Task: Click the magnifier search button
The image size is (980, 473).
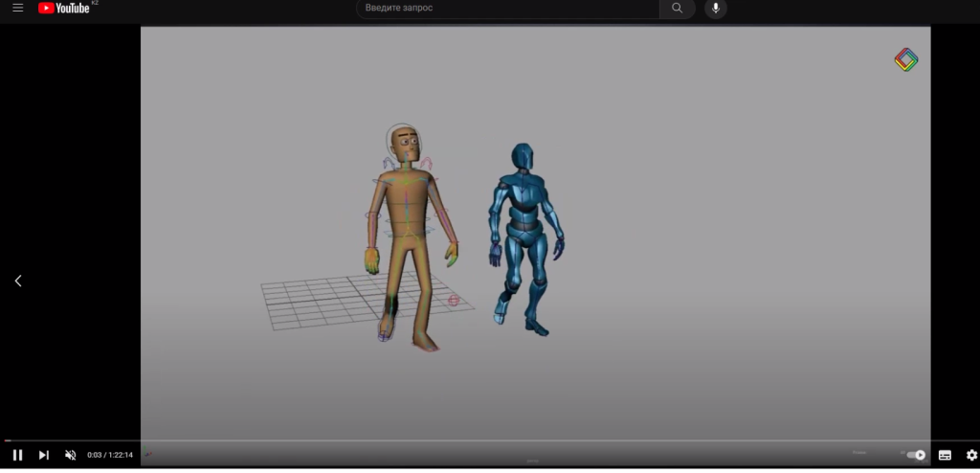Action: coord(678,8)
